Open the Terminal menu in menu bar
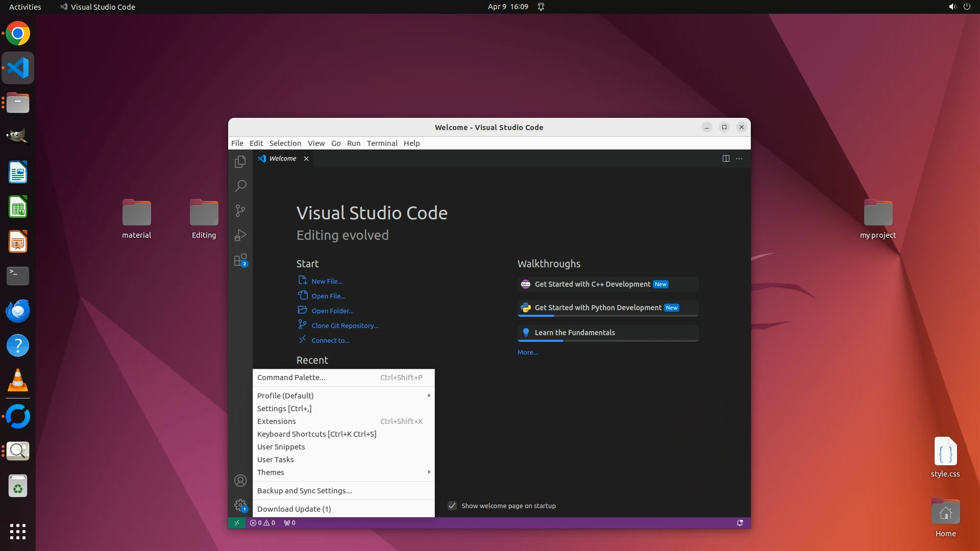This screenshot has height=551, width=980. click(382, 143)
